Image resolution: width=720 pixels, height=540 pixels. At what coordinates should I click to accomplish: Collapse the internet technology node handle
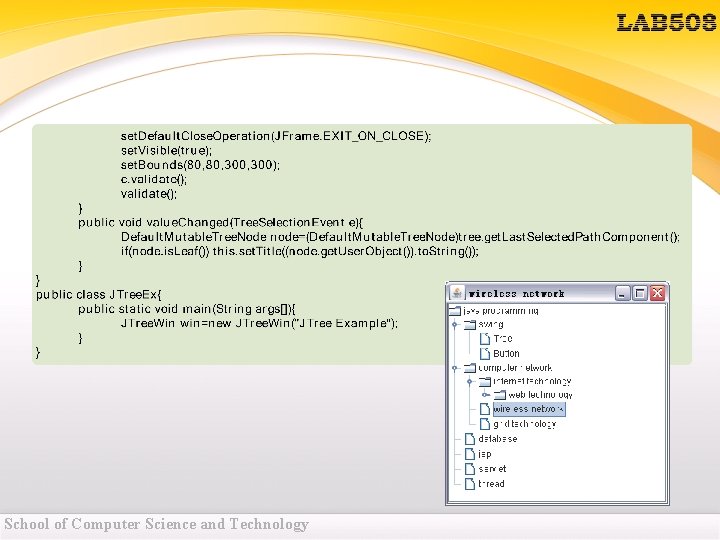click(469, 382)
